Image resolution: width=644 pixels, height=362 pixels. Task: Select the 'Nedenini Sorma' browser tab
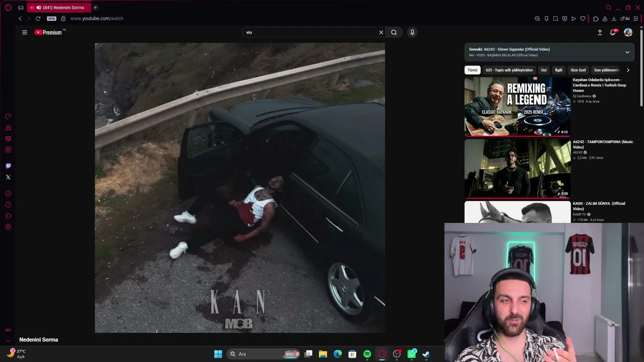pos(58,8)
